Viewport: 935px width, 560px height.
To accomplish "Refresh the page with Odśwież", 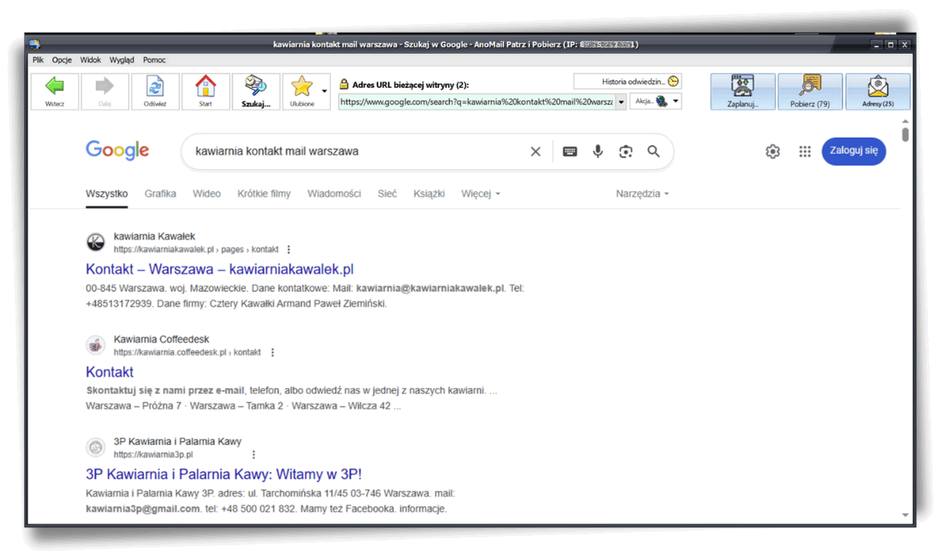I will (x=155, y=91).
